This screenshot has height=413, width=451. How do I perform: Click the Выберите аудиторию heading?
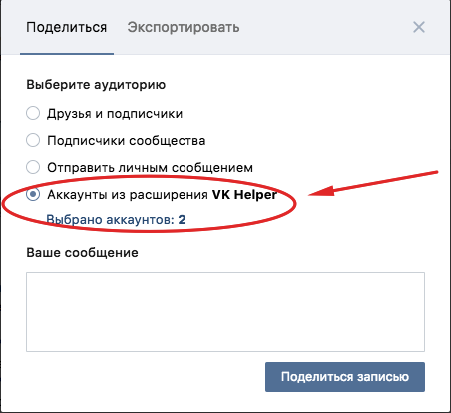click(x=96, y=85)
